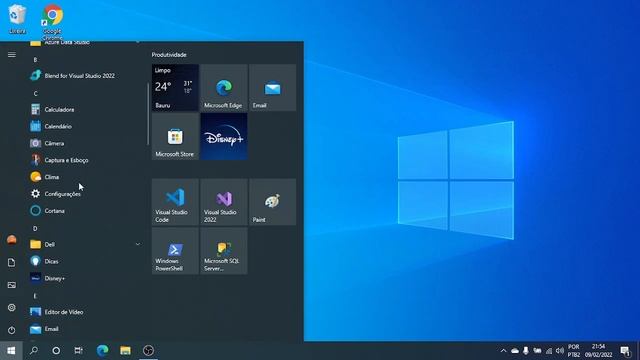Expand the Dell folder chevron
Image resolution: width=640 pixels, height=360 pixels.
coord(138,244)
